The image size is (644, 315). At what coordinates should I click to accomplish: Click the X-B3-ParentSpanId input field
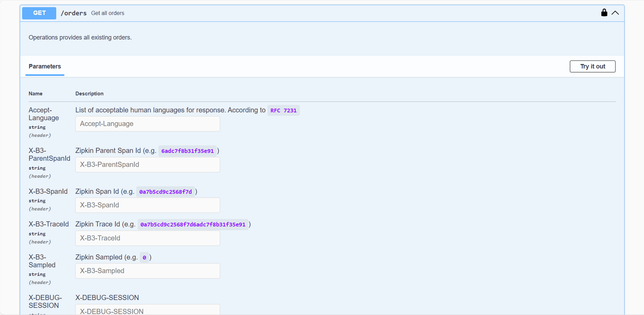(x=147, y=164)
